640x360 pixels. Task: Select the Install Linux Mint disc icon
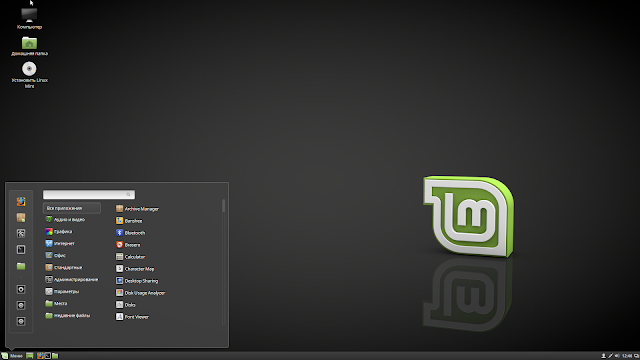tap(29, 75)
